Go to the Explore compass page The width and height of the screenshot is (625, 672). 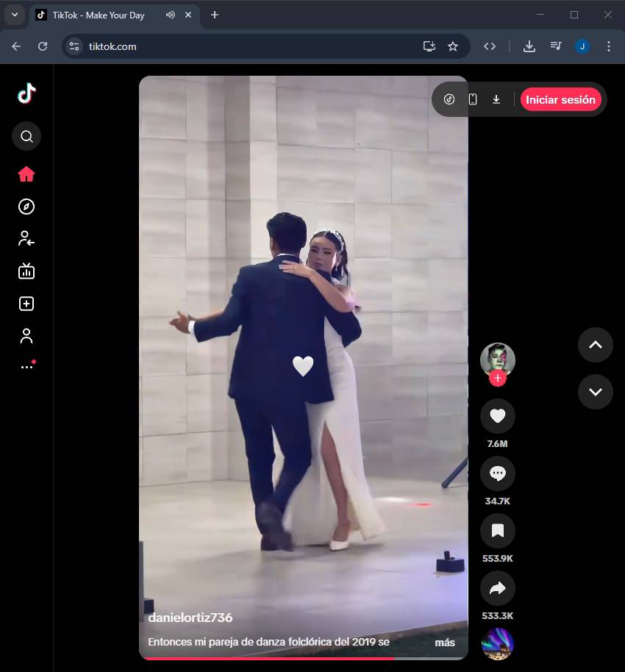click(x=26, y=207)
